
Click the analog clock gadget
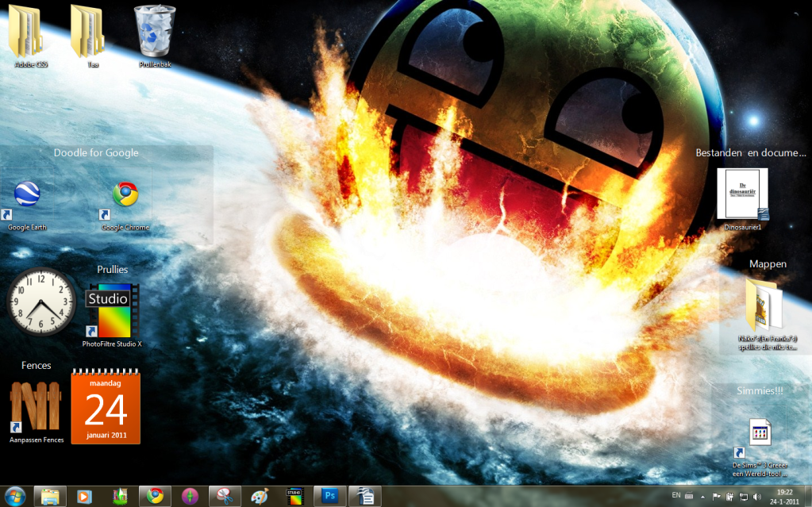coord(41,302)
